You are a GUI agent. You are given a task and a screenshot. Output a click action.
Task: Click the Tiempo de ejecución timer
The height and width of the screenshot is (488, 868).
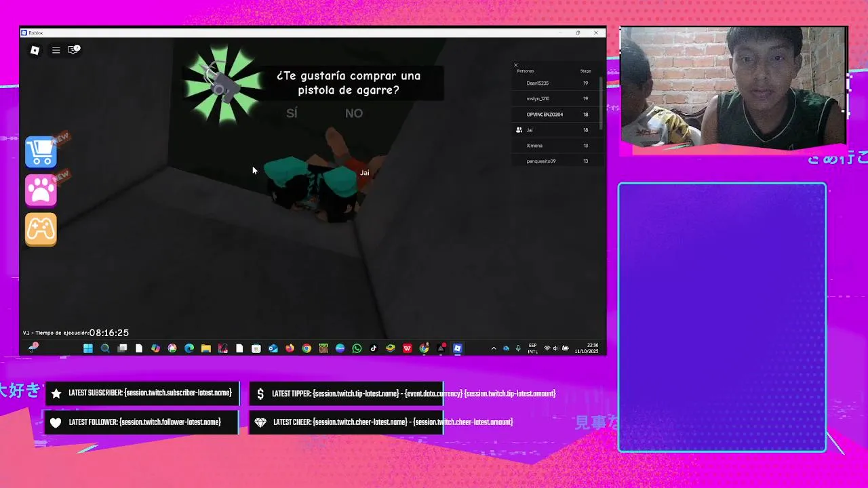point(76,333)
